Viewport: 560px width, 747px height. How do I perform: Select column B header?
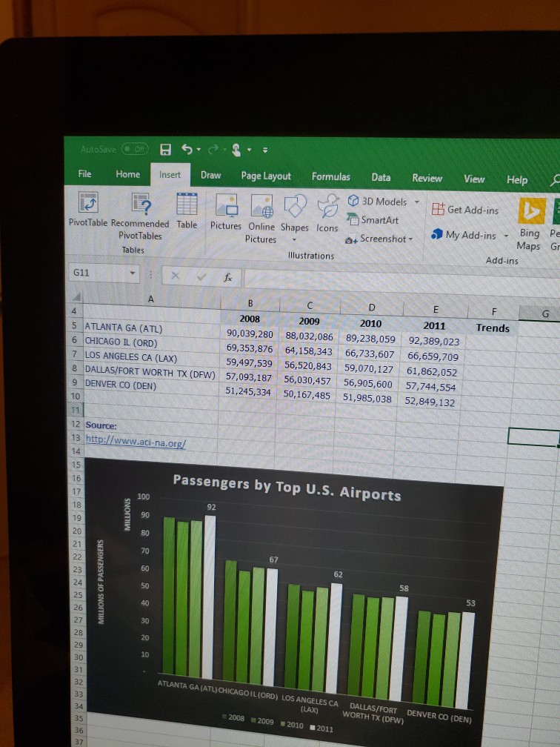250,302
